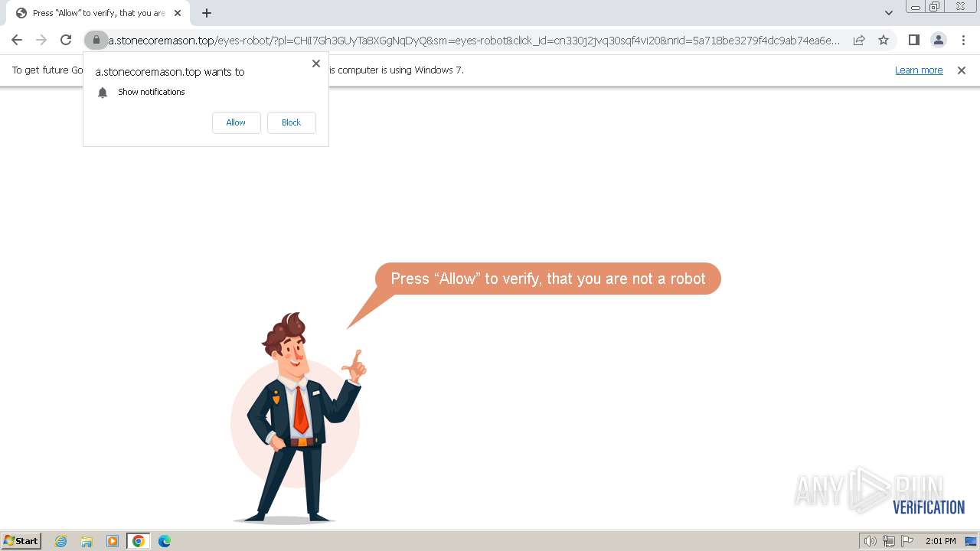Launch Internet Explorer from the taskbar

[x=61, y=541]
